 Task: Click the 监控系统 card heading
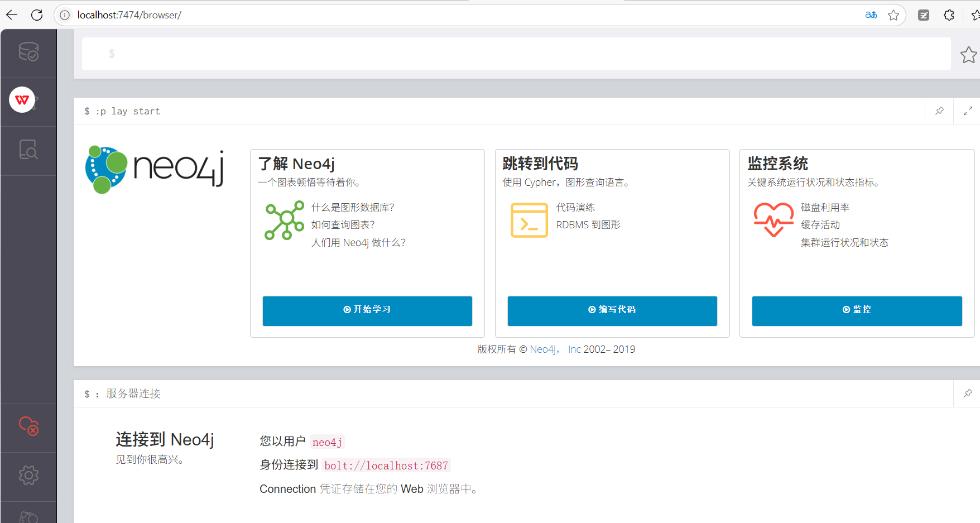pos(777,164)
